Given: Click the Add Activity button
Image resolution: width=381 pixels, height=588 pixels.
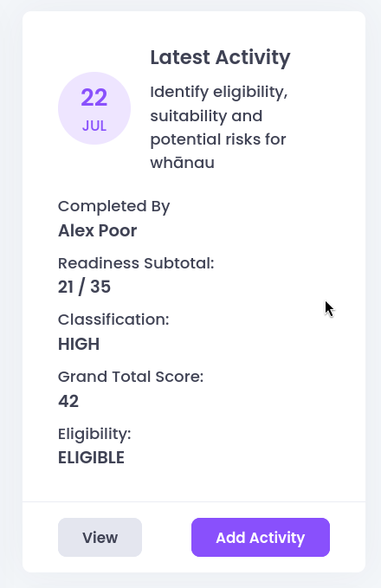Looking at the screenshot, I should [x=261, y=538].
